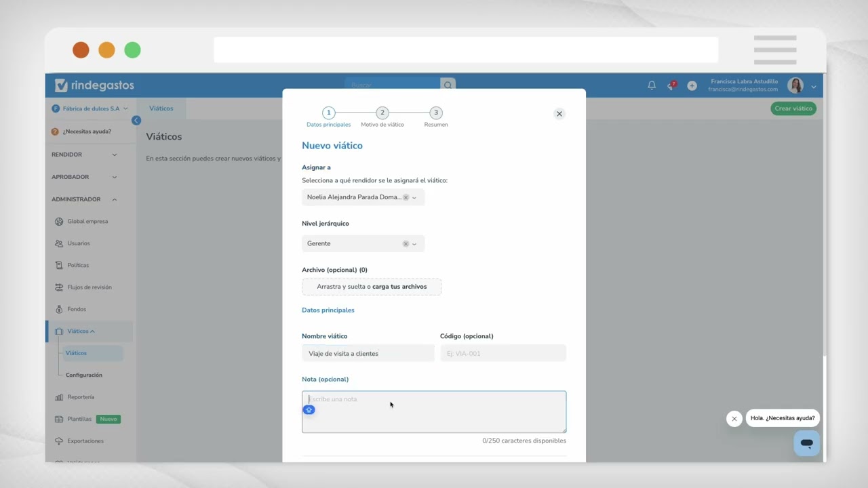Expand the RENDIDOR section
868x488 pixels.
(84, 155)
